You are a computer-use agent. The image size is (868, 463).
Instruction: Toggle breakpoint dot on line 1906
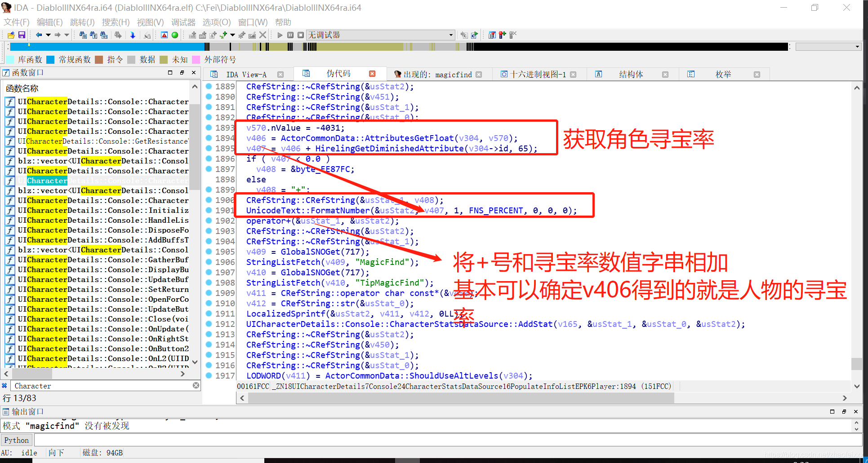tap(209, 262)
